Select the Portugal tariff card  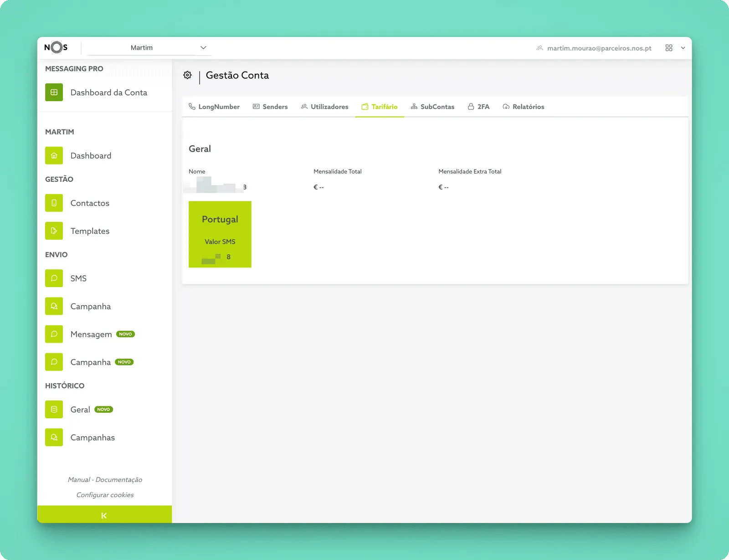(220, 234)
